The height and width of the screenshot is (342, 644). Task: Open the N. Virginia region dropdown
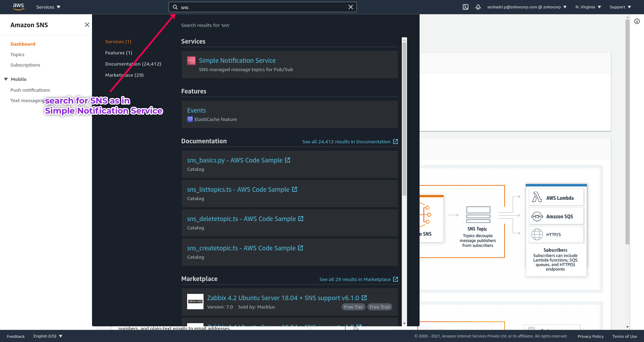[588, 7]
